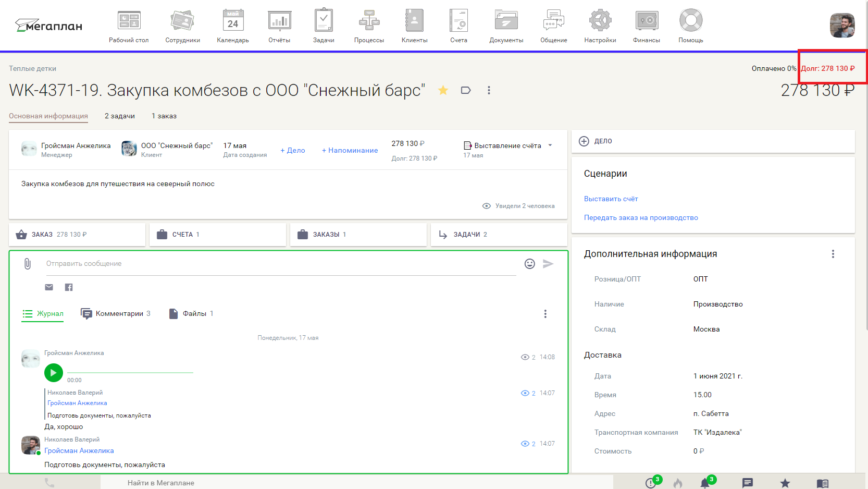Open emoji picker smiley icon

[x=530, y=264]
